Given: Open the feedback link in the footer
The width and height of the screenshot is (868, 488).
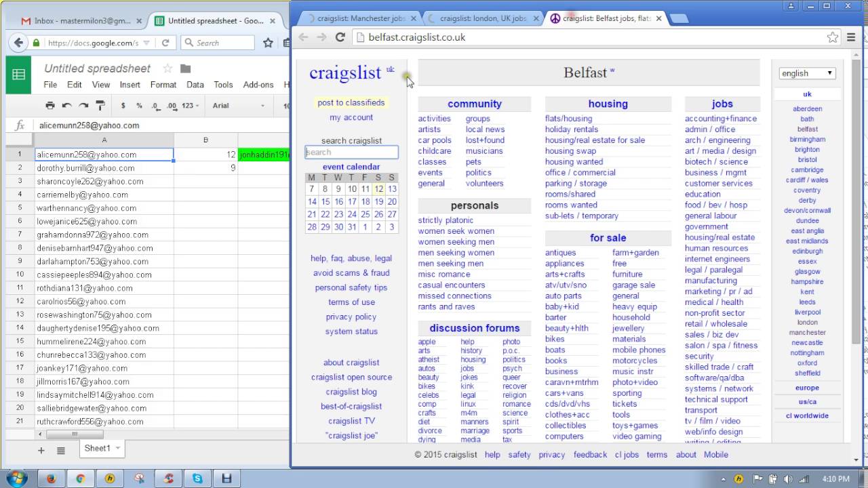Looking at the screenshot, I should coord(590,455).
